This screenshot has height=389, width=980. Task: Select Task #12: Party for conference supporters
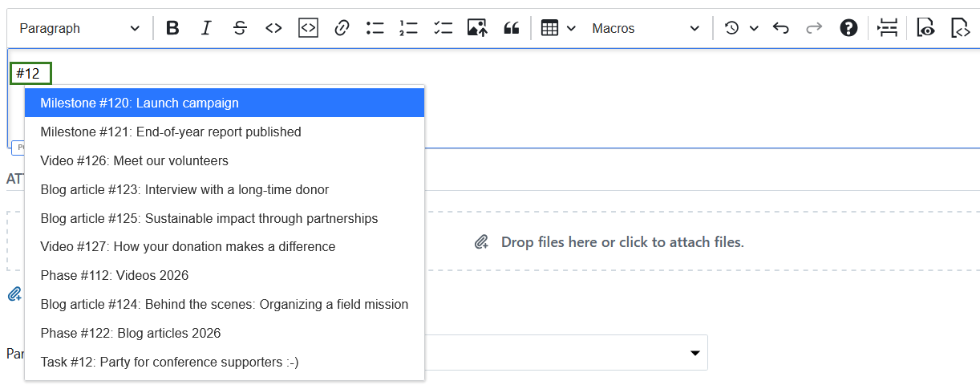click(x=225, y=362)
